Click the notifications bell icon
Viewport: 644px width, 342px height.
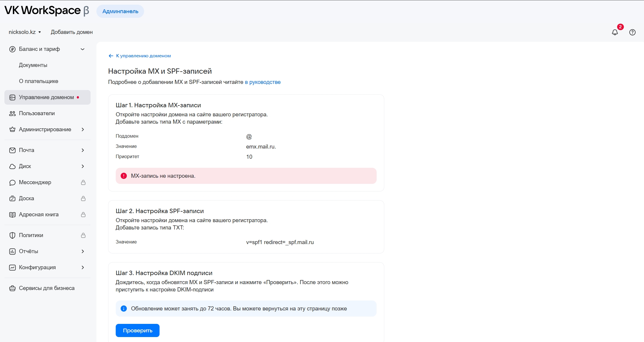615,32
